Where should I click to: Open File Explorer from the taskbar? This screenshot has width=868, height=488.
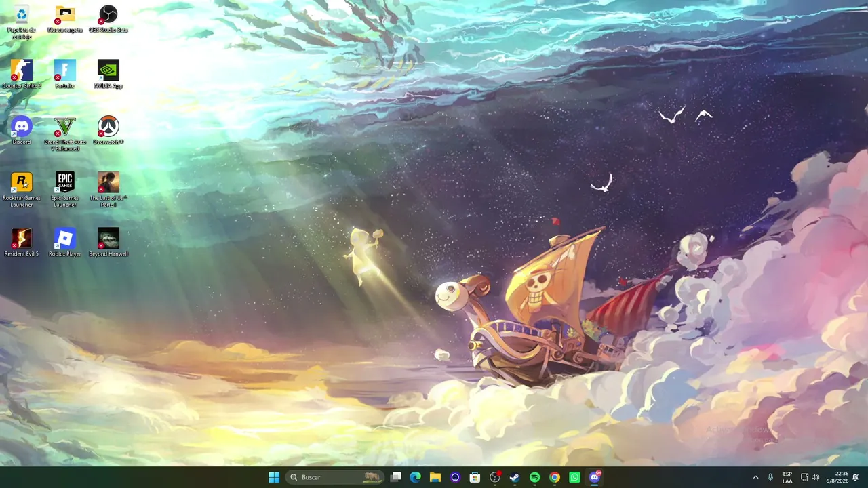pyautogui.click(x=435, y=477)
